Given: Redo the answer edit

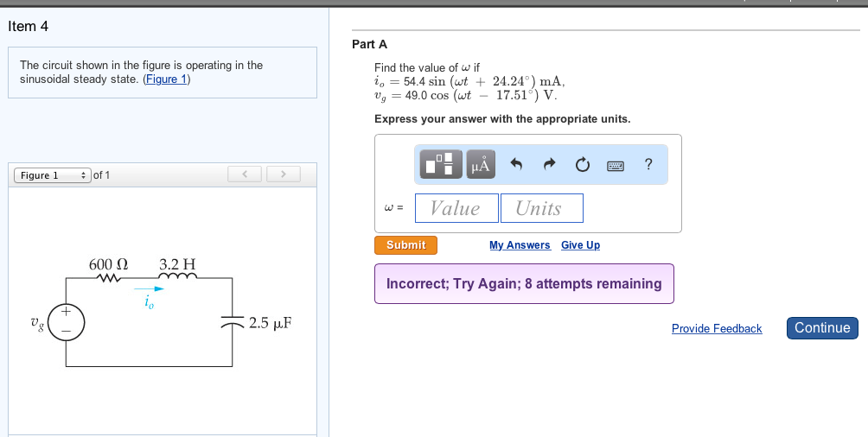Looking at the screenshot, I should tap(549, 164).
